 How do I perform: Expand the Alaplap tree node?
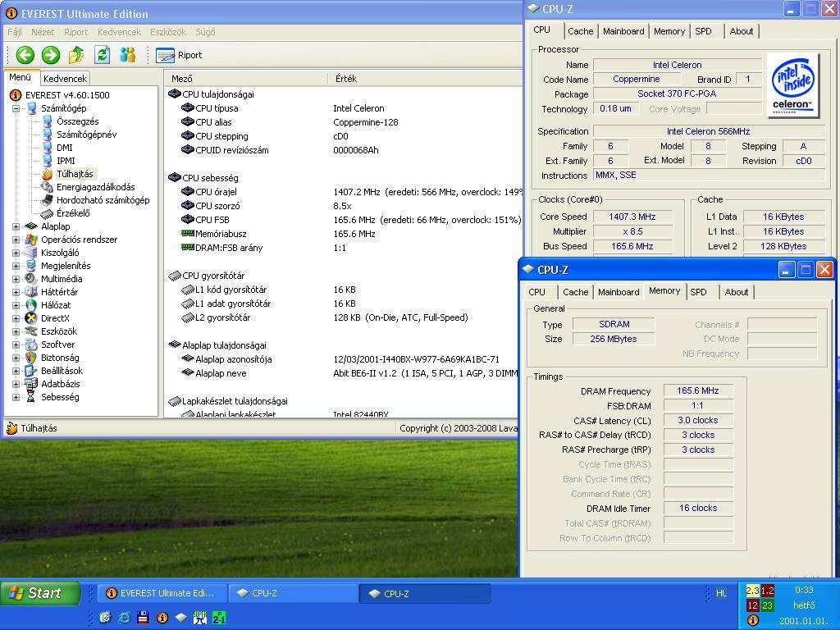[x=16, y=226]
